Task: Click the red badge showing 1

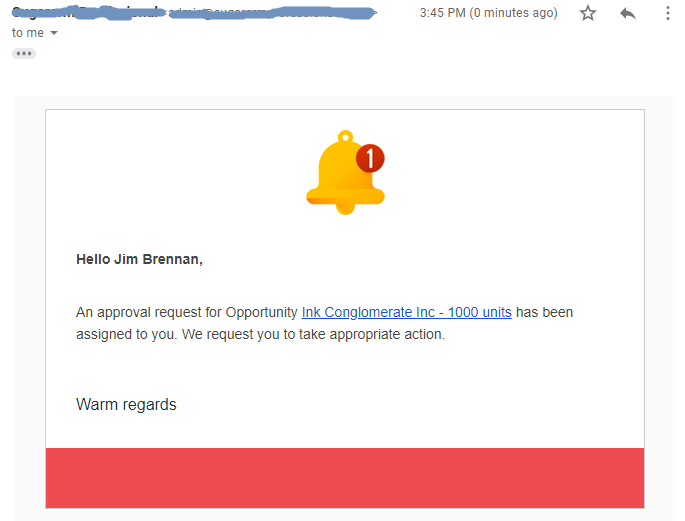Action: point(370,157)
